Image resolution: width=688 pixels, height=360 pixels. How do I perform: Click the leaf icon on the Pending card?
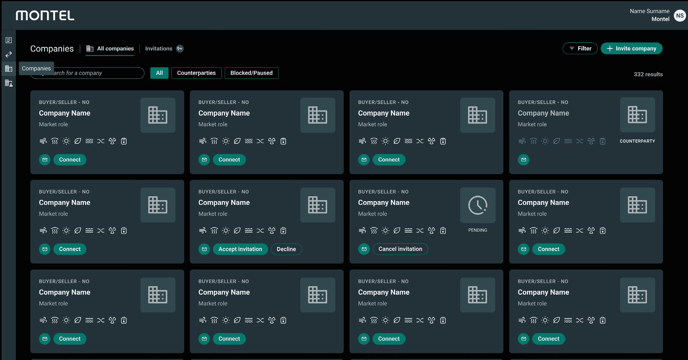397,230
